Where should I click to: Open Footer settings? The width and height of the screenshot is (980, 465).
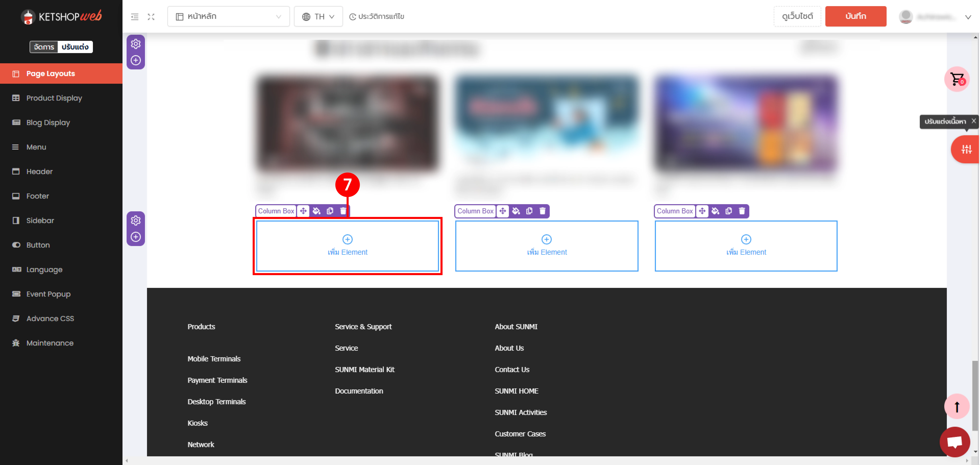[61, 196]
